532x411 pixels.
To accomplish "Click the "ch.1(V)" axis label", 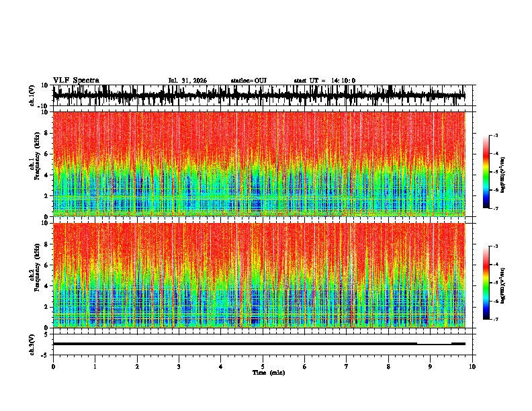I will click(x=32, y=95).
